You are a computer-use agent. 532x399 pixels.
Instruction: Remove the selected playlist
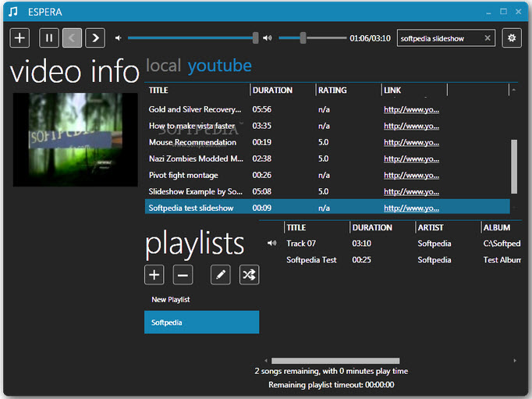tap(183, 274)
